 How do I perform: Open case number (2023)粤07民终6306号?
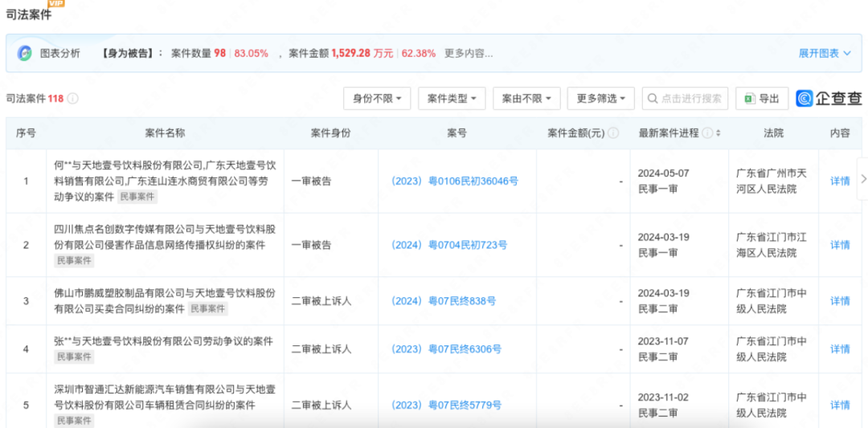445,349
